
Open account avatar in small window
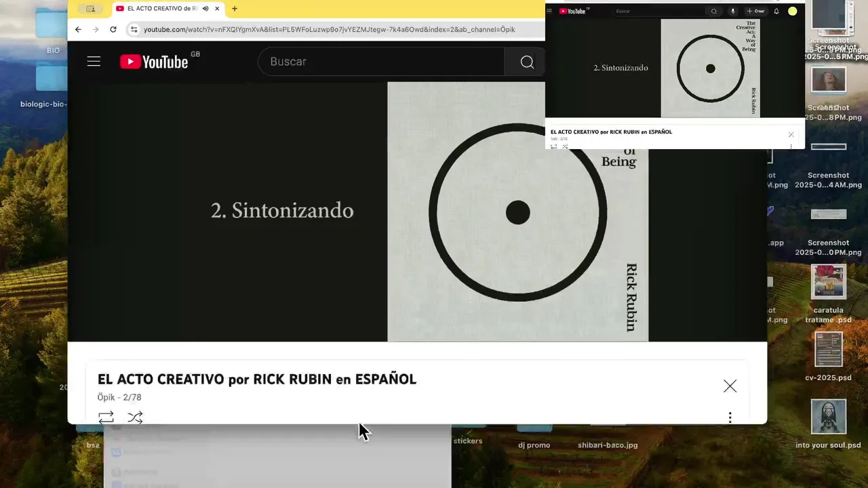tap(792, 11)
